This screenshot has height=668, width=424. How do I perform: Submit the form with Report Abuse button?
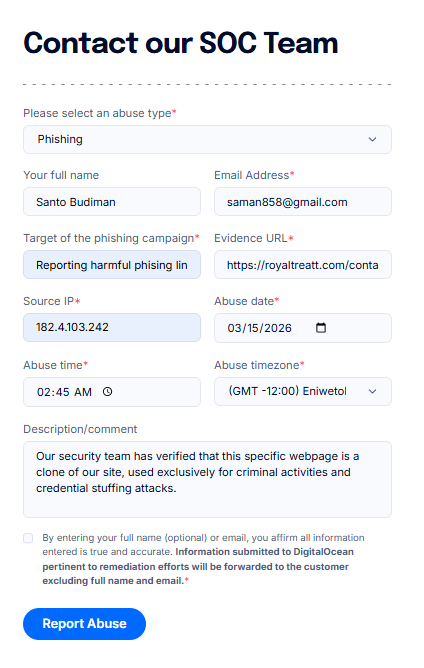(84, 624)
